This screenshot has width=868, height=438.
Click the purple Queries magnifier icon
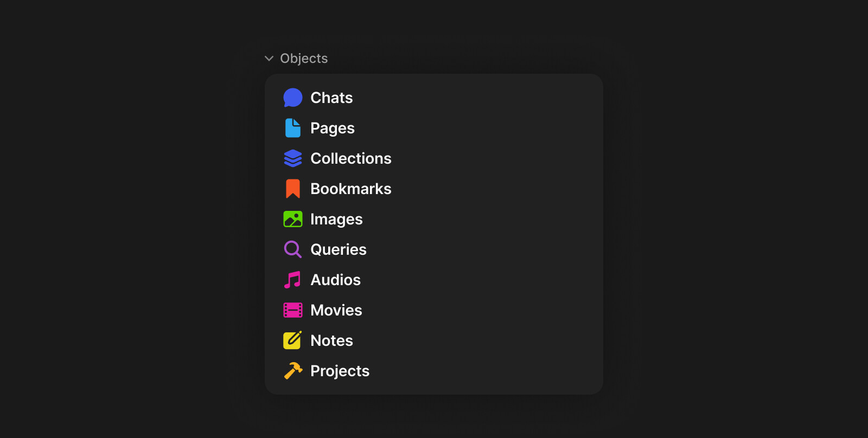click(x=293, y=249)
